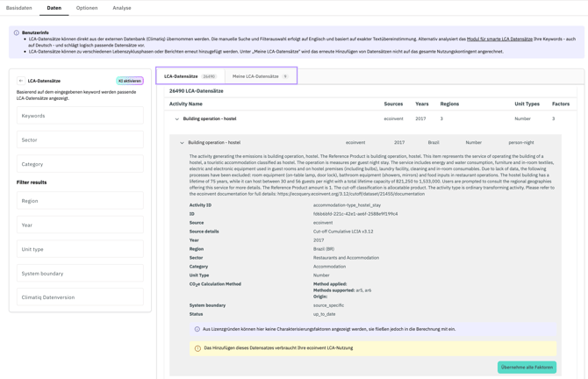Open the Region filter dropdown
The width and height of the screenshot is (588, 379).
(80, 201)
